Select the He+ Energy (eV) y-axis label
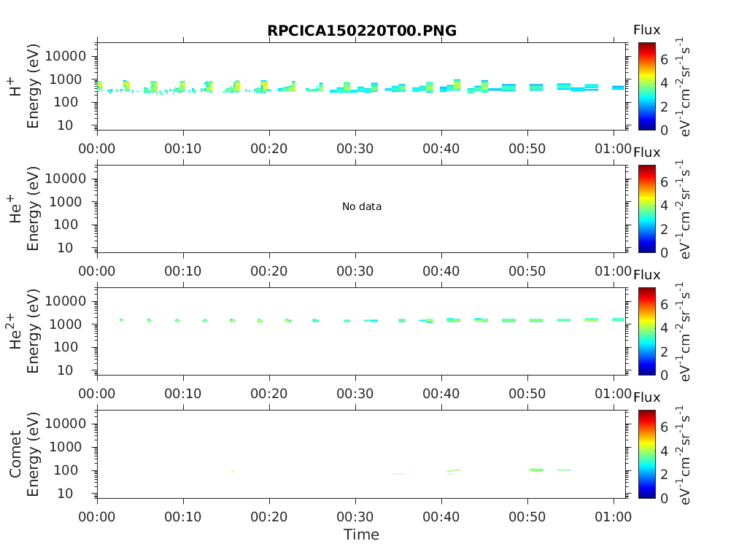This screenshot has width=747, height=560. click(x=32, y=209)
